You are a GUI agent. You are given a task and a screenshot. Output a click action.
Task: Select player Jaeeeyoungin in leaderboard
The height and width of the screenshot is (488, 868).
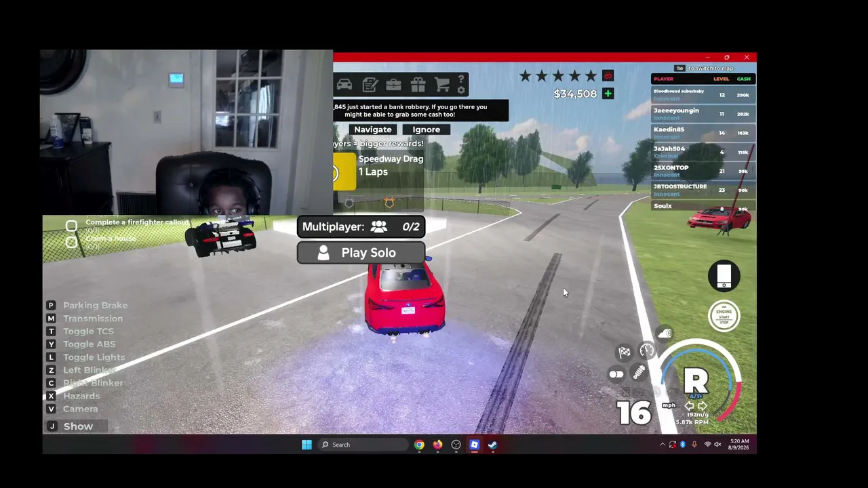click(x=703, y=113)
